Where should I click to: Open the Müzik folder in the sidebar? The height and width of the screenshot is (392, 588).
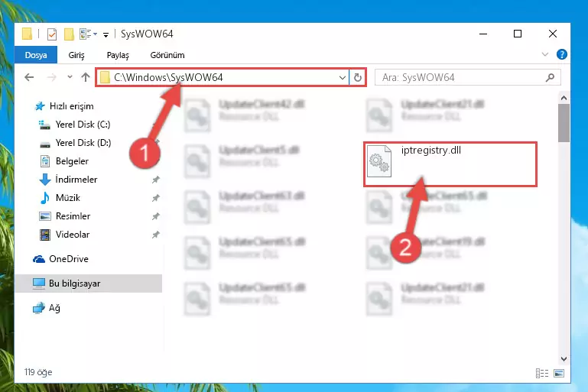60,198
